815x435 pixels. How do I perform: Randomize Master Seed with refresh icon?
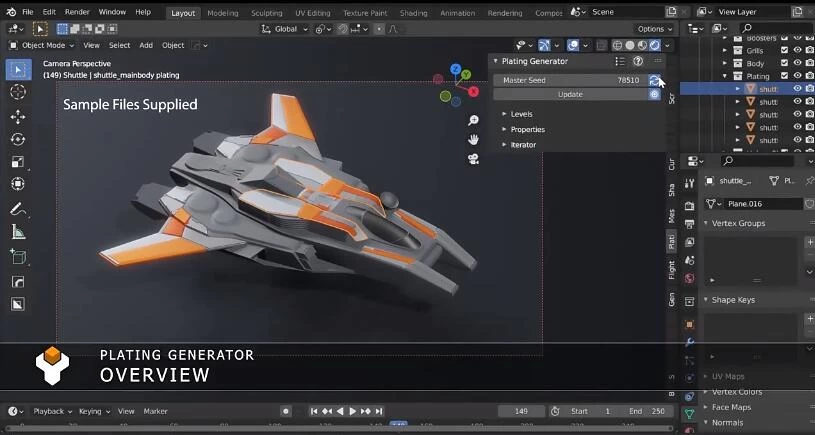[655, 79]
